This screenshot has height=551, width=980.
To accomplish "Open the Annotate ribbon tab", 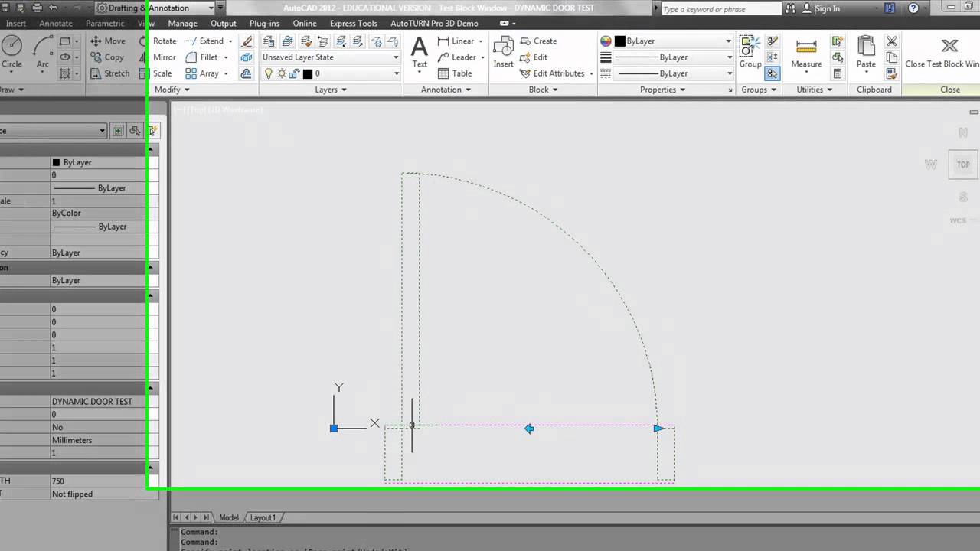I will 56,24.
